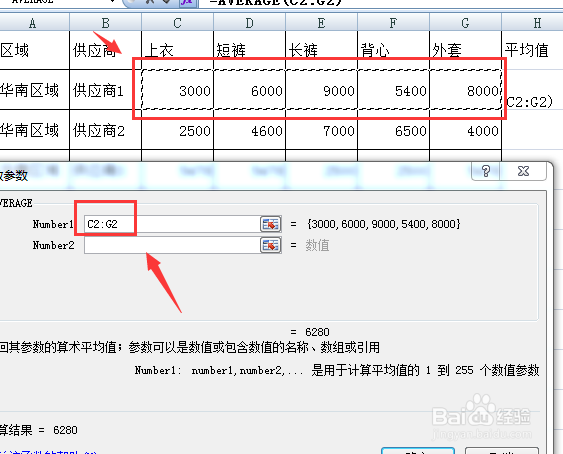
Task: Select column B header
Action: 106,23
